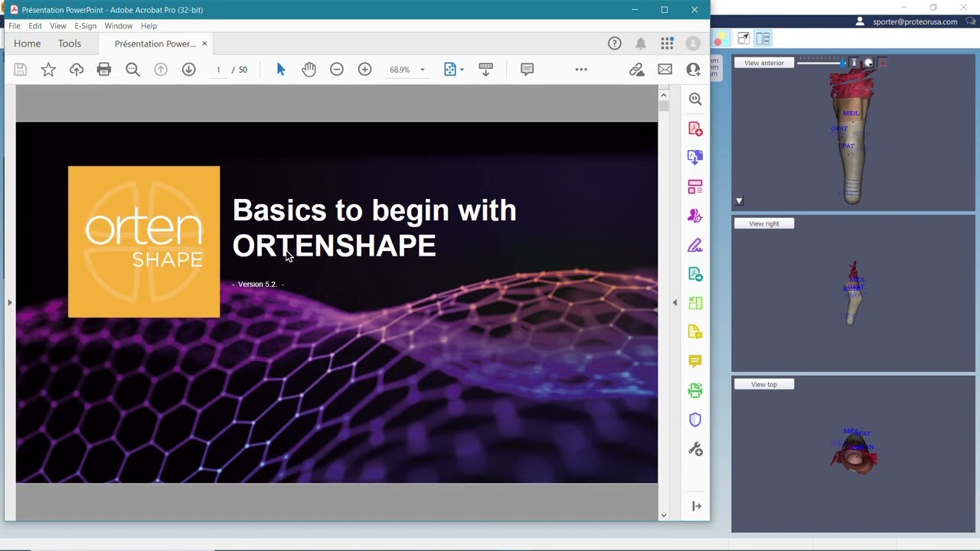Click the upload to cloud icon

point(77,70)
